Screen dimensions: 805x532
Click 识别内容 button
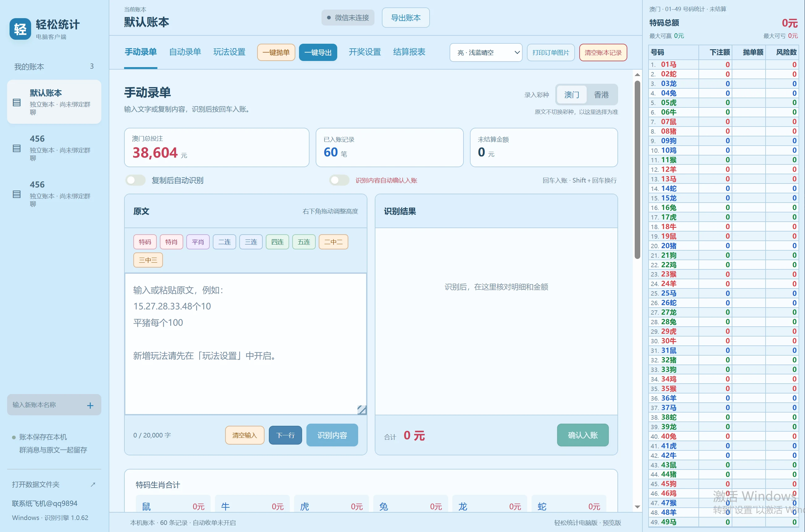pyautogui.click(x=332, y=435)
